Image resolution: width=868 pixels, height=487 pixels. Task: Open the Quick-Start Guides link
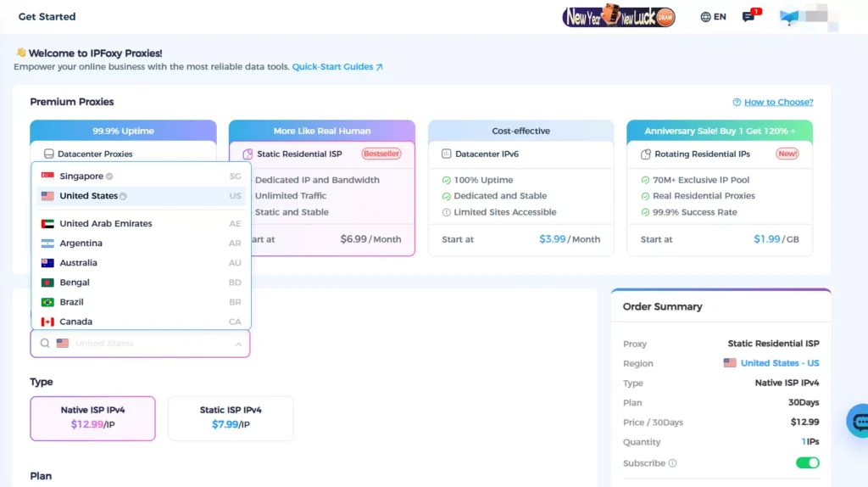click(x=337, y=66)
